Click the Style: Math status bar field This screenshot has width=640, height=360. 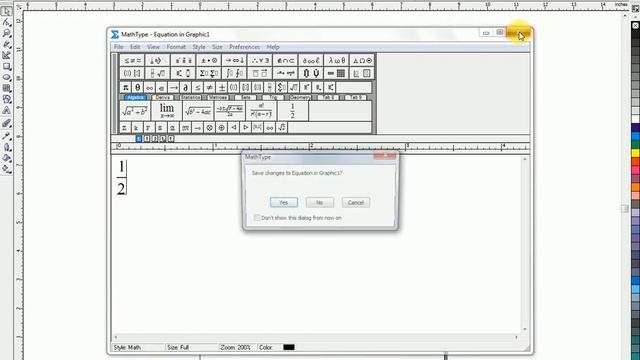138,347
